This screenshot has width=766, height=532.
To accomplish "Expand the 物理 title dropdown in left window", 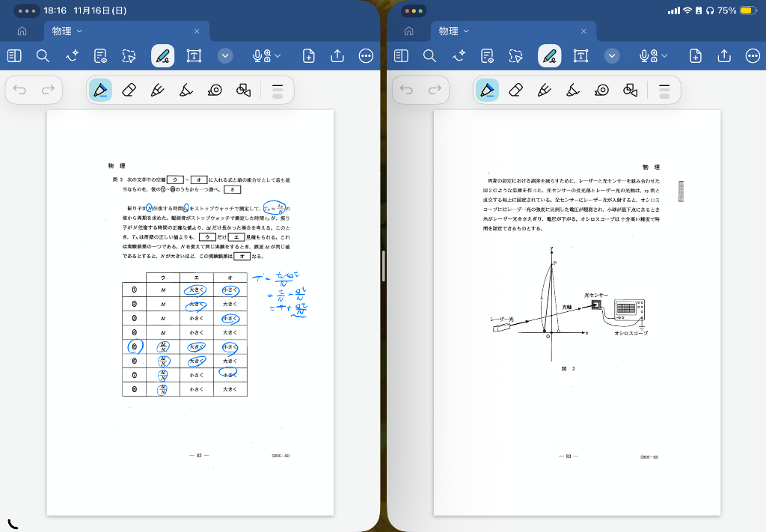I will pyautogui.click(x=79, y=31).
